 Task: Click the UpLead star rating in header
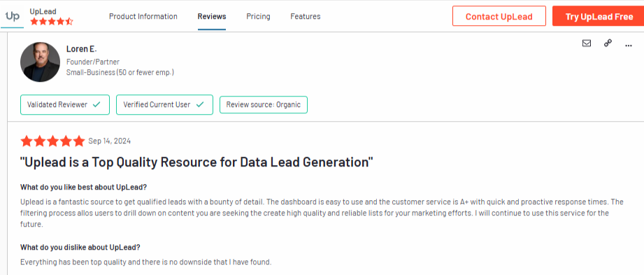(x=51, y=22)
